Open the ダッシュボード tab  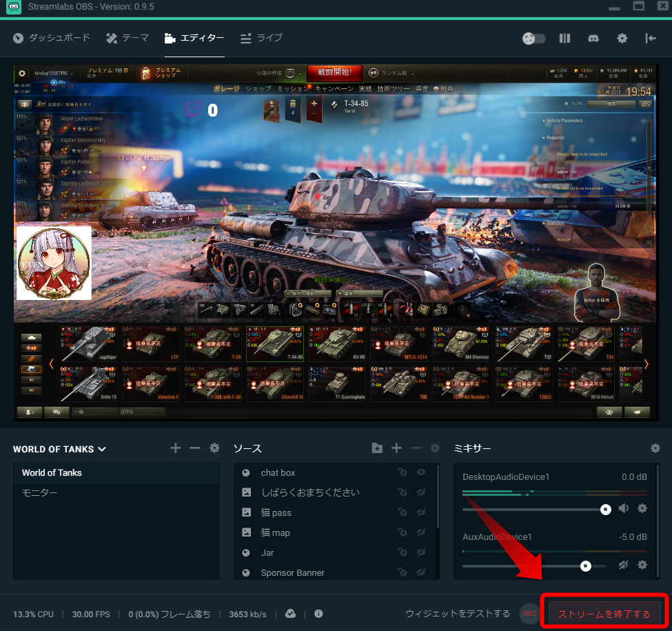pos(52,38)
